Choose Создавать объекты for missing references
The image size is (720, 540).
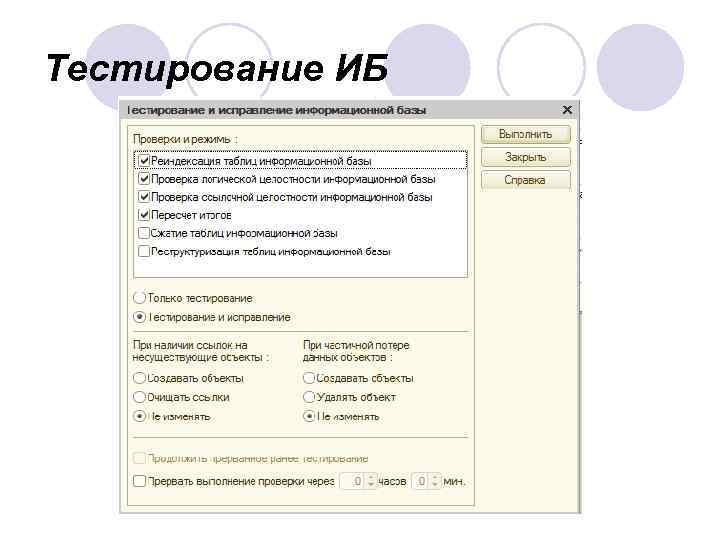[x=139, y=378]
